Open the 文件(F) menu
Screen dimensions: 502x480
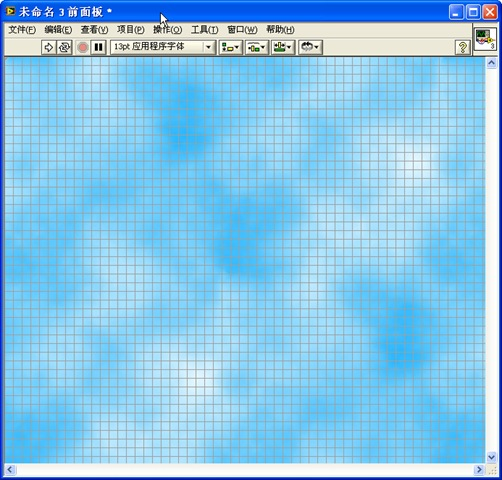coord(22,30)
